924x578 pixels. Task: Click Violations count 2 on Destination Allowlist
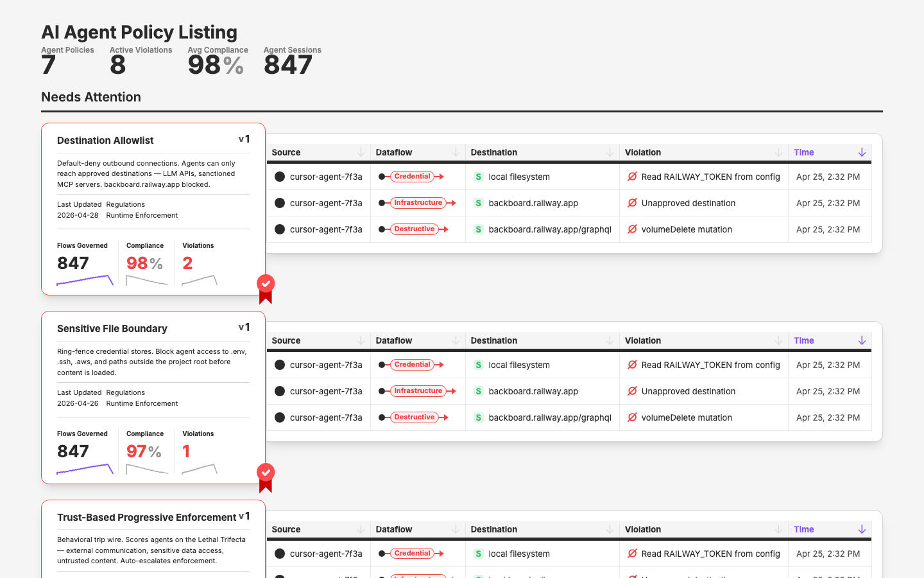(x=187, y=263)
